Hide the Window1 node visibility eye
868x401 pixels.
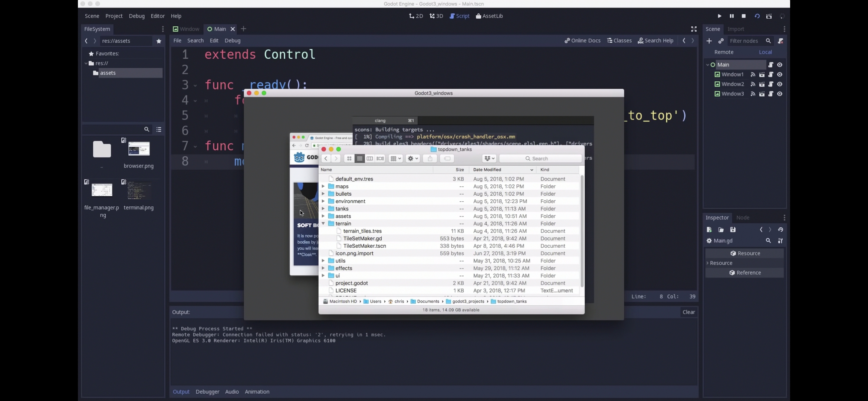click(780, 74)
